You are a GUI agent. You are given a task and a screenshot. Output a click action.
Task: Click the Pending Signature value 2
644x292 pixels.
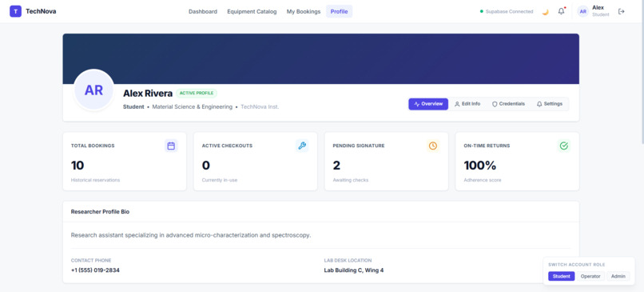pos(336,166)
